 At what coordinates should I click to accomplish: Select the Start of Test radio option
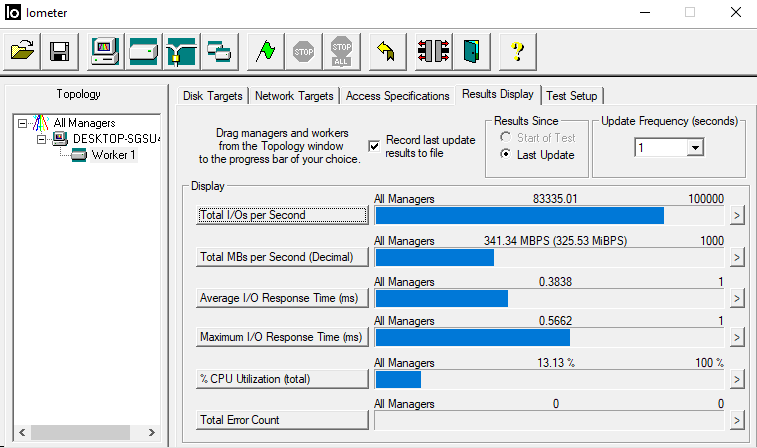click(506, 138)
